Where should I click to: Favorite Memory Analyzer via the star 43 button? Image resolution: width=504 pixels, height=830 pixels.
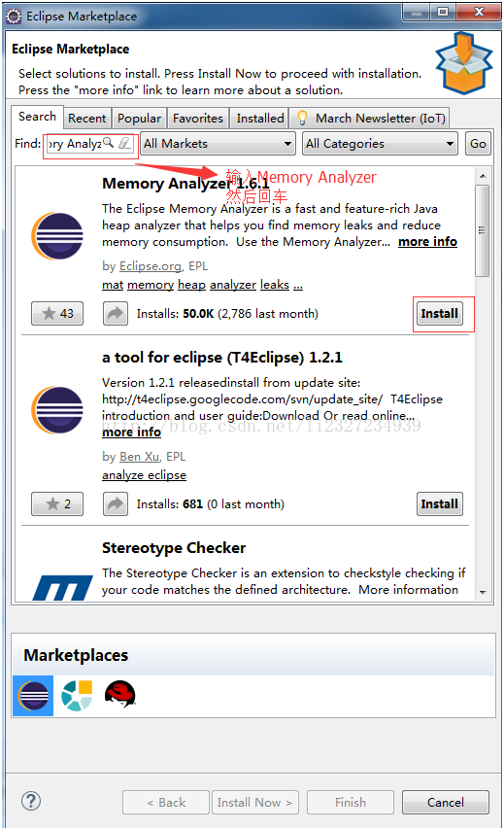tap(57, 313)
